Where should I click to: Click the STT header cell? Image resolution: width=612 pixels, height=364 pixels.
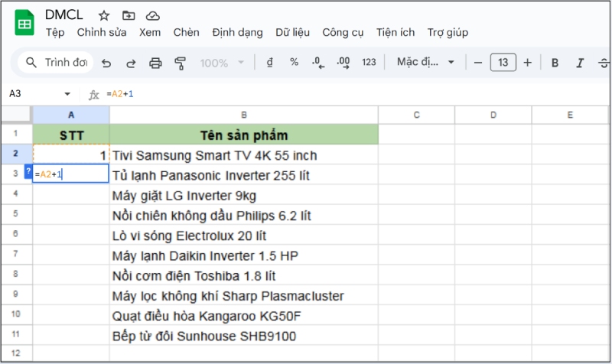[x=71, y=135]
